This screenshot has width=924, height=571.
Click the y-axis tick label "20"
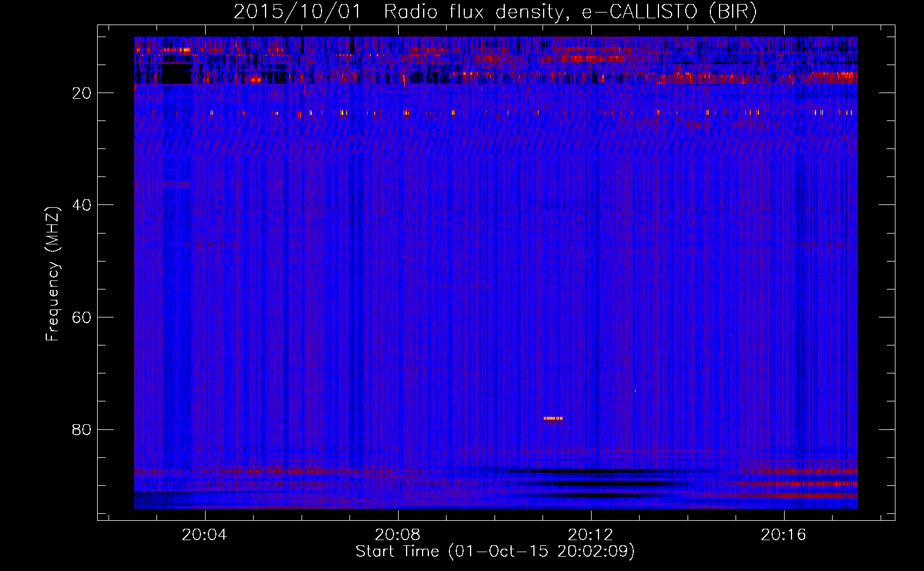point(82,93)
